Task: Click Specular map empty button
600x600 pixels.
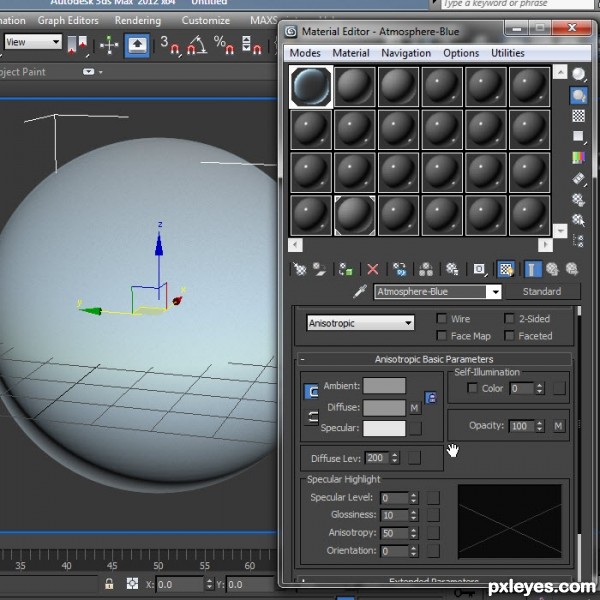Action: point(415,428)
